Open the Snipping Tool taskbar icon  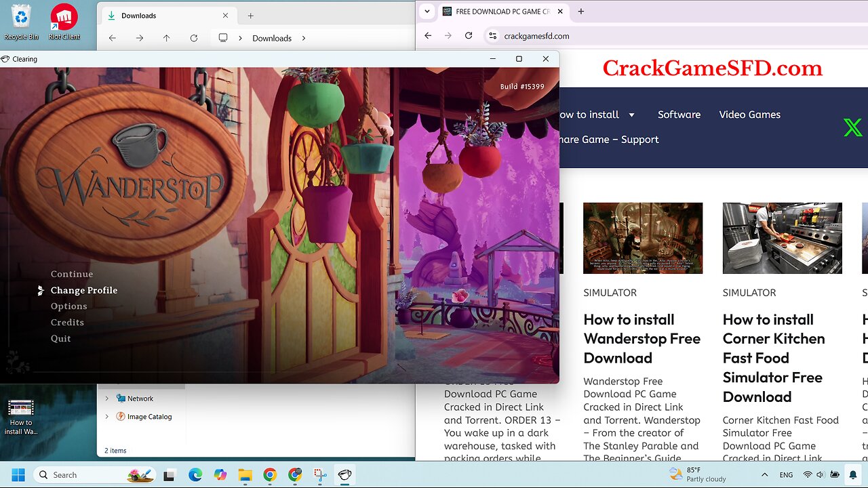[320, 475]
